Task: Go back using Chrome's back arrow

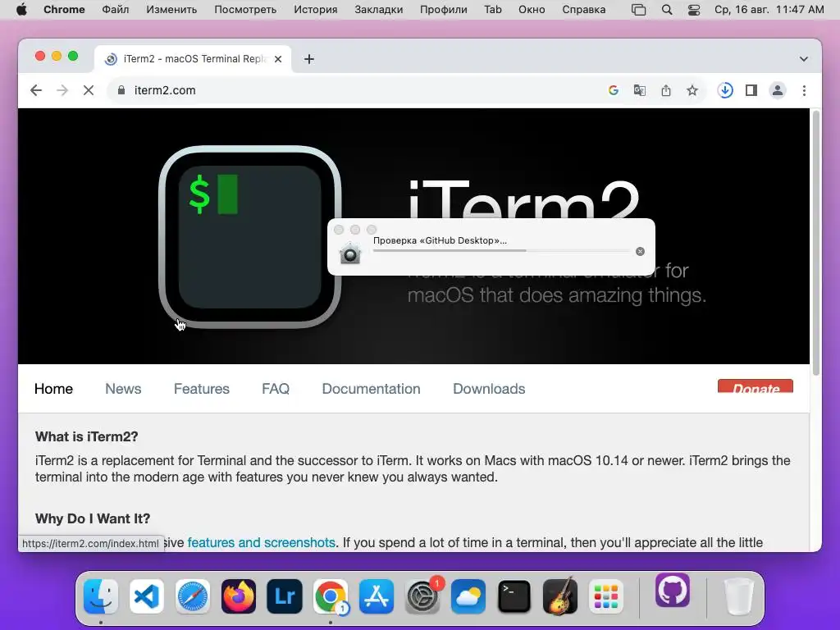Action: (36, 90)
